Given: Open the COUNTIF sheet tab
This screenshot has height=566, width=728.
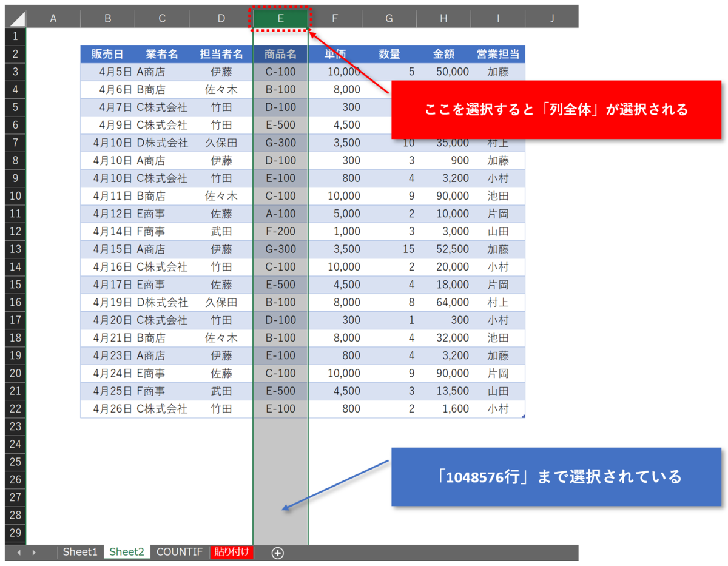Looking at the screenshot, I should tap(180, 552).
